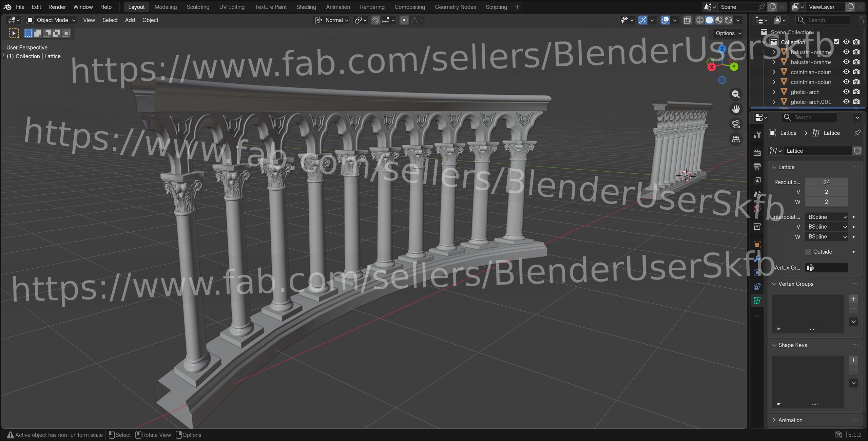Switch to the UV Editing workspace tab

(x=232, y=7)
